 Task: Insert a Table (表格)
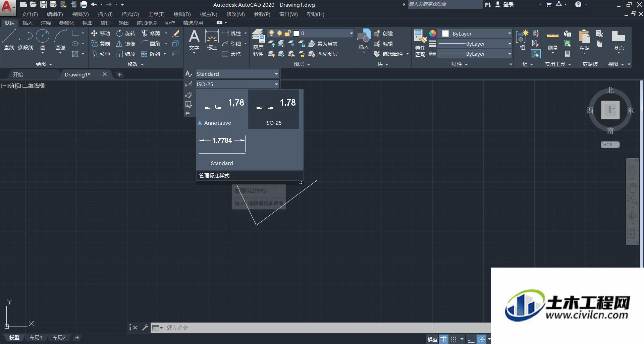tap(231, 54)
